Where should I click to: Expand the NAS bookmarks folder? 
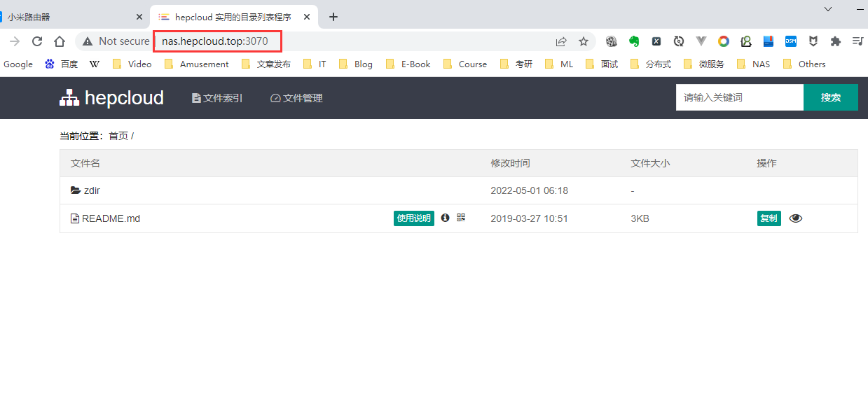[x=753, y=64]
